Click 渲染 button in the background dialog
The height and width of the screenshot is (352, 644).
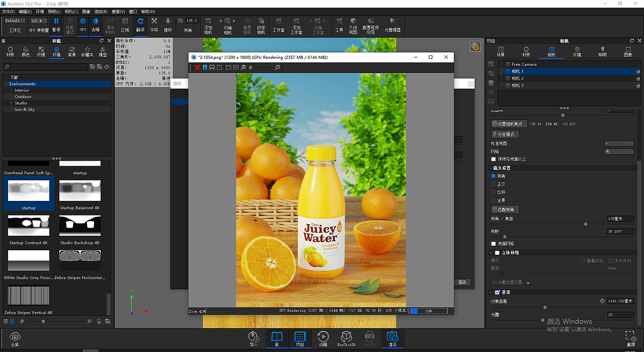tap(462, 283)
